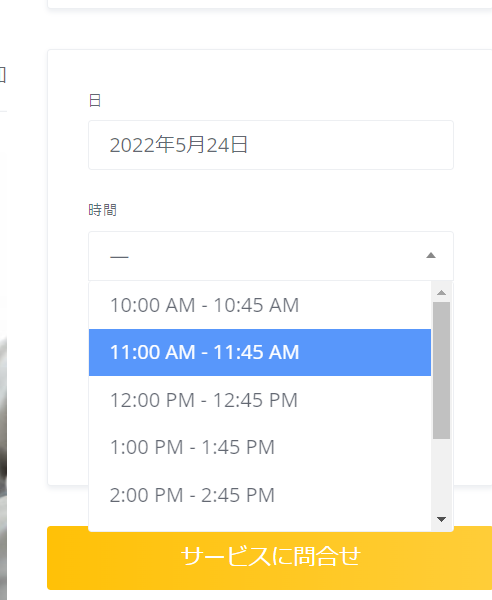Pick the 12:00 PM - 12:45 PM option
The width and height of the screenshot is (492, 600).
pyautogui.click(x=260, y=400)
